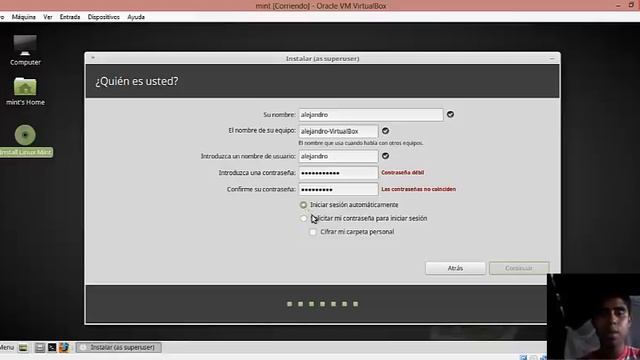Select Iniciar sesión automáticamente radio button
The width and height of the screenshot is (640, 360).
(303, 205)
